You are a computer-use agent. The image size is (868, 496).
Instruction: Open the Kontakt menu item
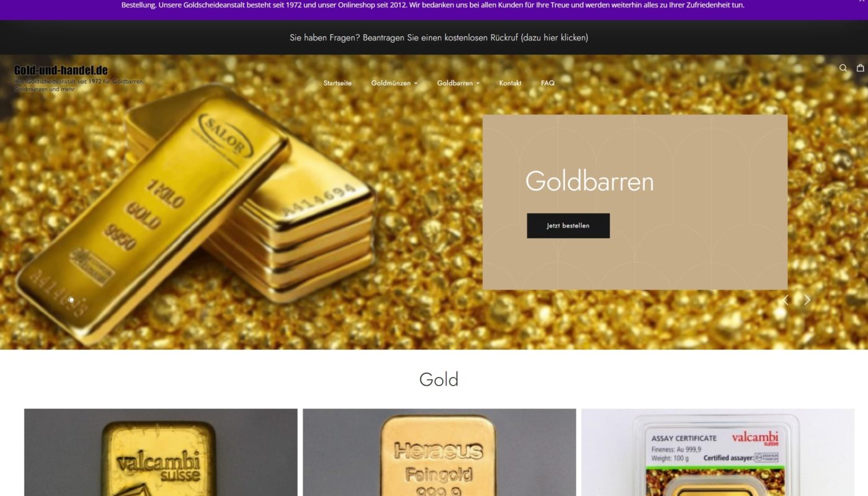tap(510, 83)
